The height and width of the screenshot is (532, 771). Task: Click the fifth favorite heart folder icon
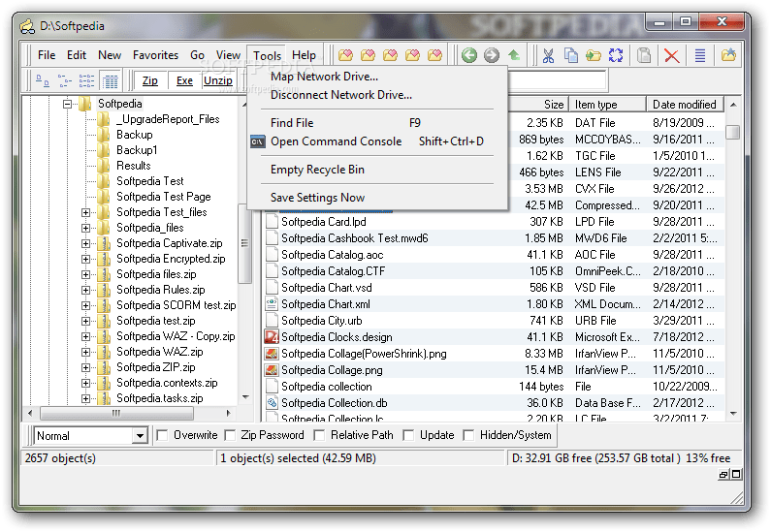[434, 55]
